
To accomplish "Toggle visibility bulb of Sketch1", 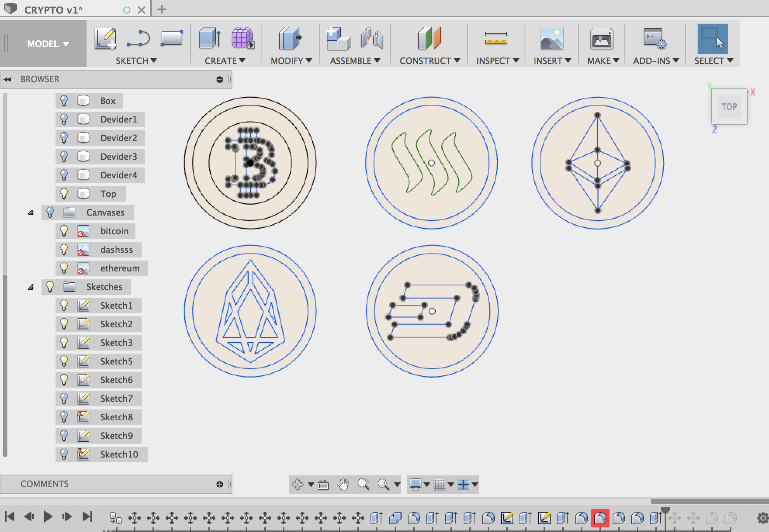I will [64, 305].
